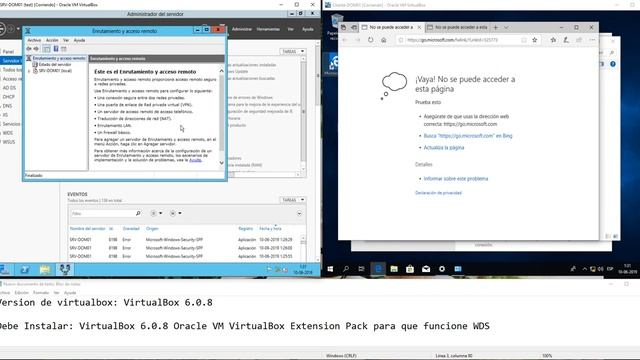Open Microsoft Store on Windows 10 taskbar
This screenshot has height=360, width=640.
tap(410, 269)
